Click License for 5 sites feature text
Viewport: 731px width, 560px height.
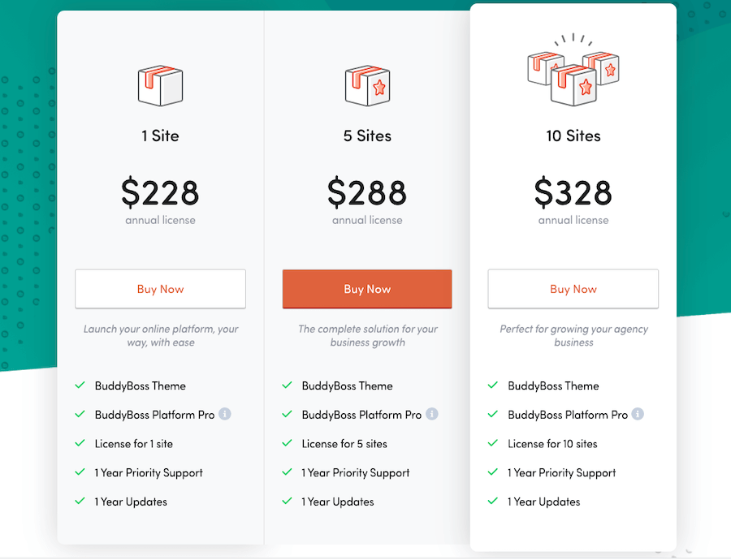[x=344, y=444]
